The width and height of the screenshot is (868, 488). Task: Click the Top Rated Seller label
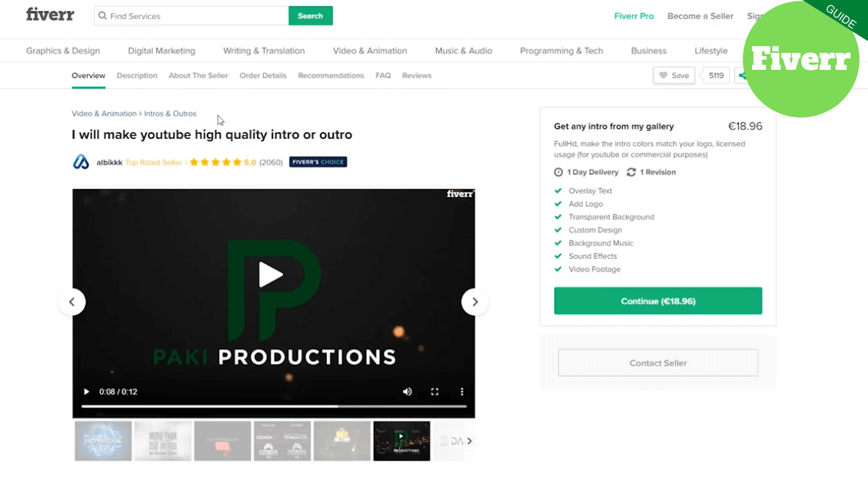pyautogui.click(x=154, y=163)
